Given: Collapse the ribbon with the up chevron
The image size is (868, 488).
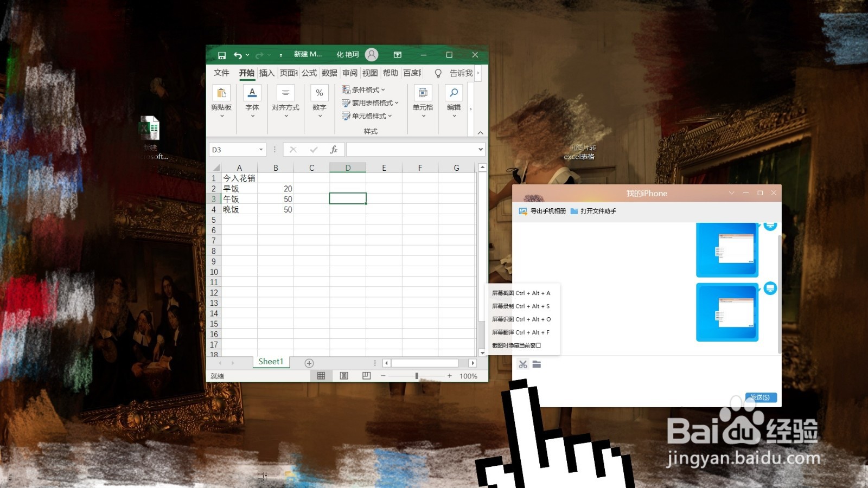Looking at the screenshot, I should click(480, 132).
